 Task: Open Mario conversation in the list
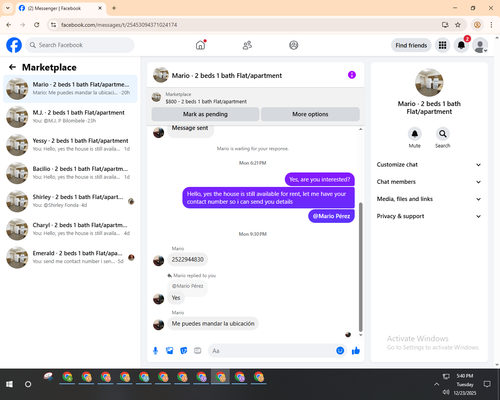tap(70, 89)
